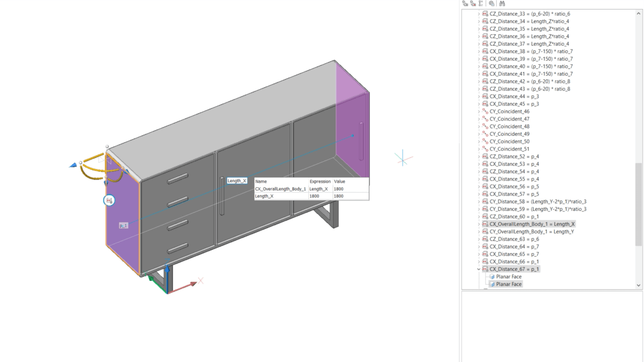The image size is (644, 362).
Task: Click the icon beside CX_Distance_44
Action: click(x=485, y=96)
